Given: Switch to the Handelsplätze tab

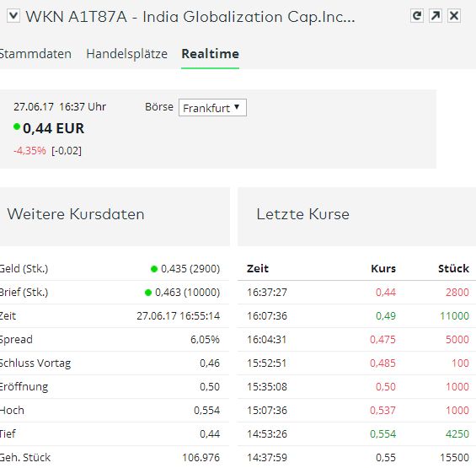Looking at the screenshot, I should pos(127,54).
